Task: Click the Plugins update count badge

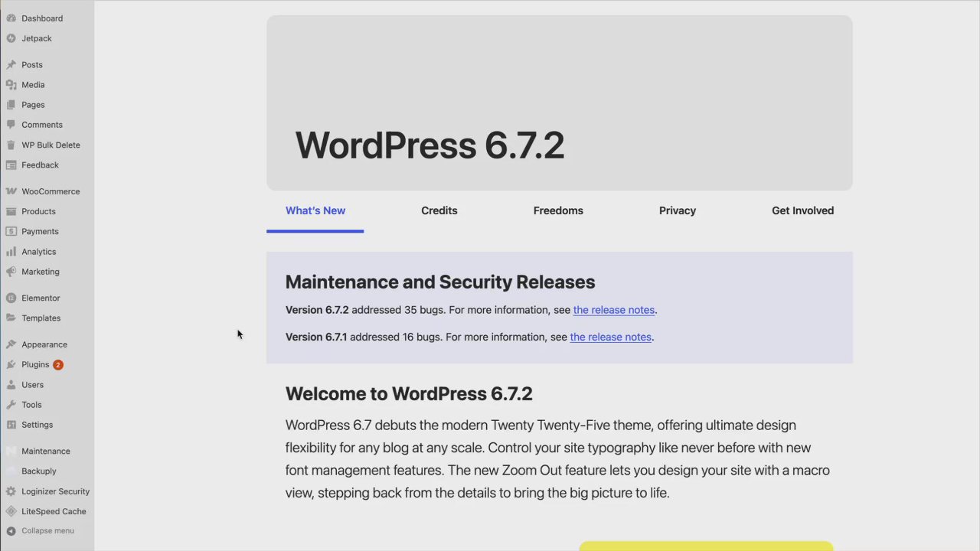Action: coord(57,365)
